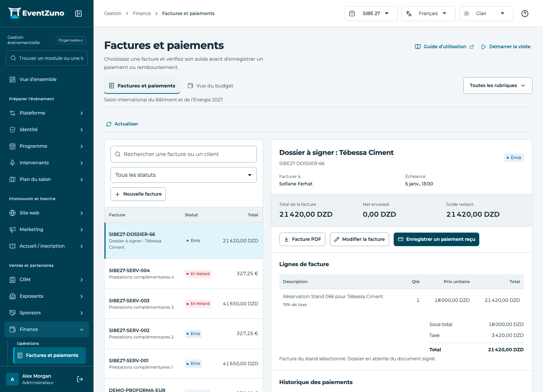Select the Factures et paiements tab
The height and width of the screenshot is (392, 543).
click(x=142, y=86)
